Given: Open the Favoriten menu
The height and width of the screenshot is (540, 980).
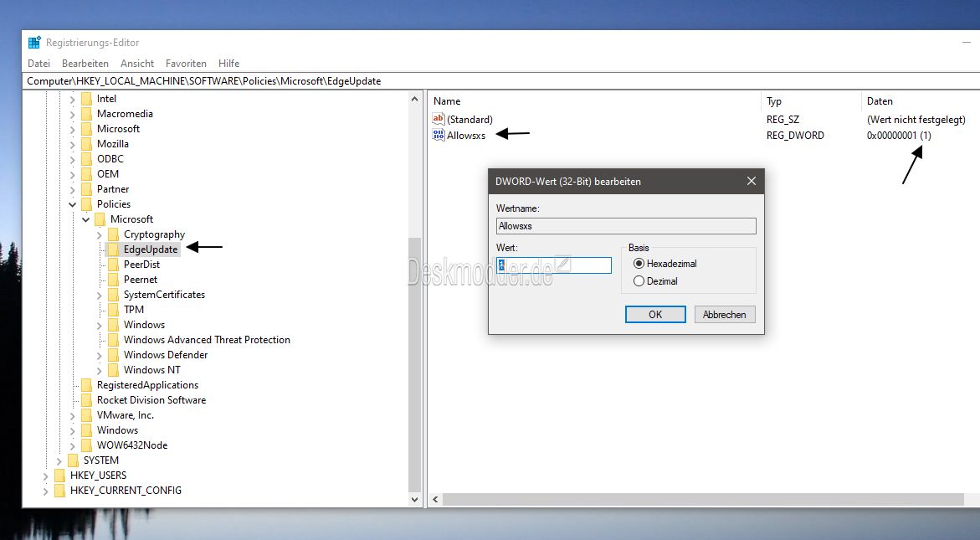Looking at the screenshot, I should [186, 63].
